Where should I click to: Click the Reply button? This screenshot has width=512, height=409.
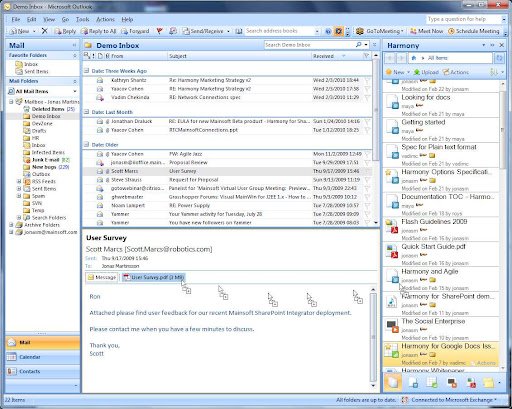click(x=65, y=31)
